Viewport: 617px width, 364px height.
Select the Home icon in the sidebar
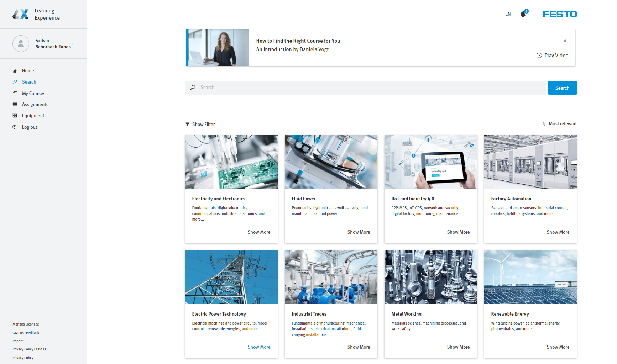coord(15,70)
